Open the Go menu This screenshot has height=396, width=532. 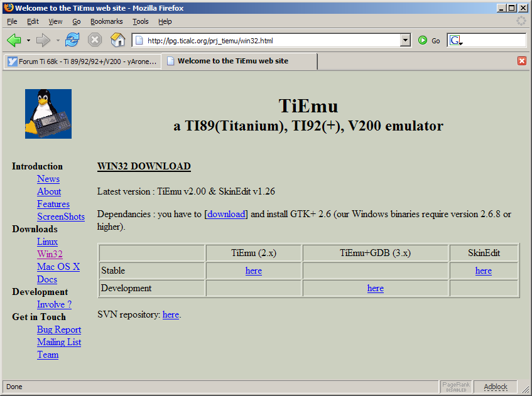77,21
